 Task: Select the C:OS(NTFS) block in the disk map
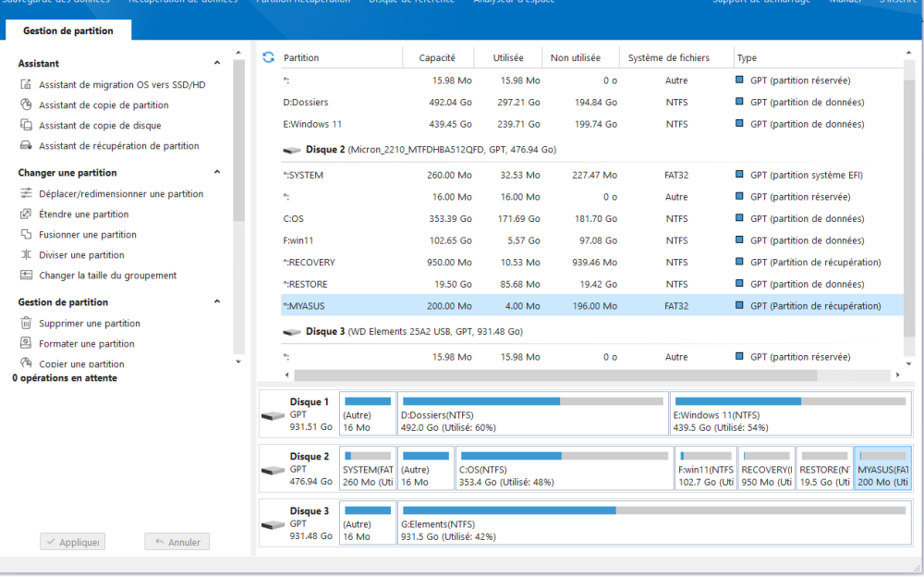coord(565,469)
